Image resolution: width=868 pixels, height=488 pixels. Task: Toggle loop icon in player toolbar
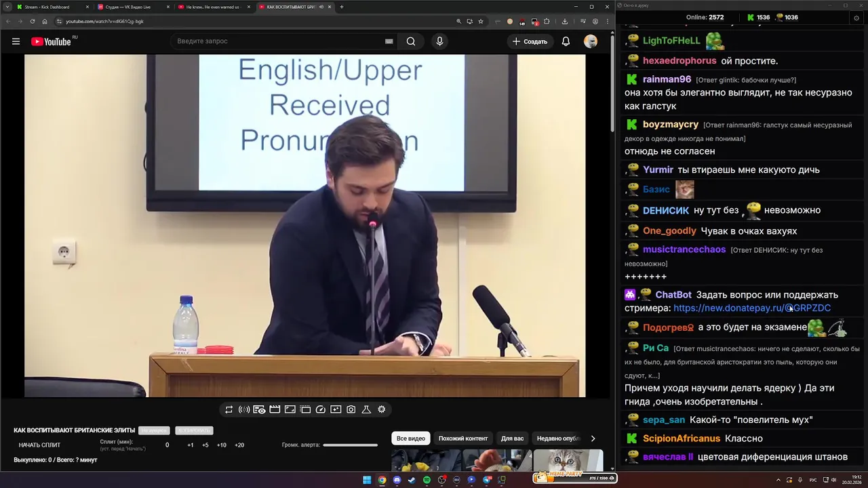pos(229,409)
